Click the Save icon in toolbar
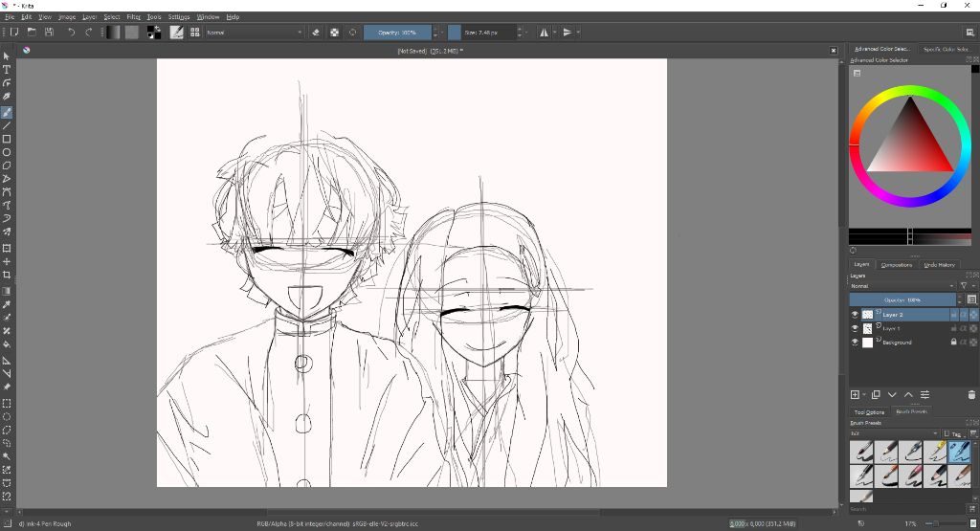This screenshot has width=980, height=531. tap(49, 32)
